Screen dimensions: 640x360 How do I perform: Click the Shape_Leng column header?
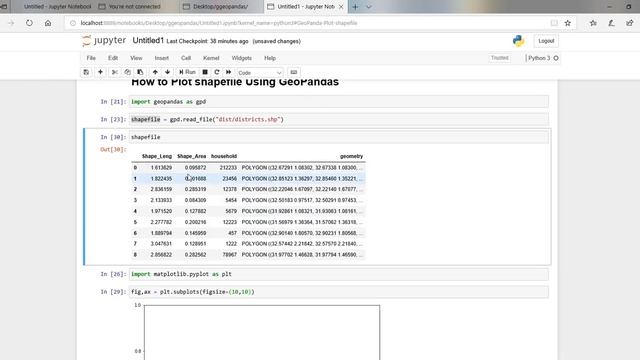(x=157, y=156)
